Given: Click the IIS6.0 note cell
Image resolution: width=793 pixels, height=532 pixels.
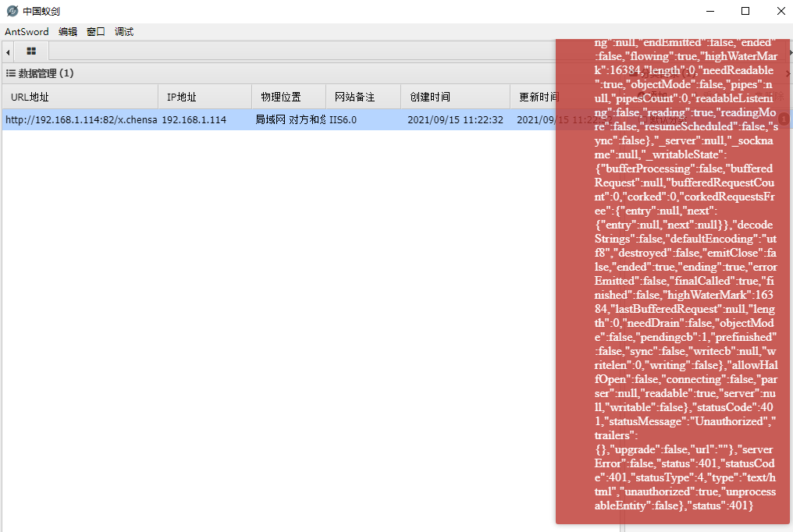Looking at the screenshot, I should (x=364, y=119).
